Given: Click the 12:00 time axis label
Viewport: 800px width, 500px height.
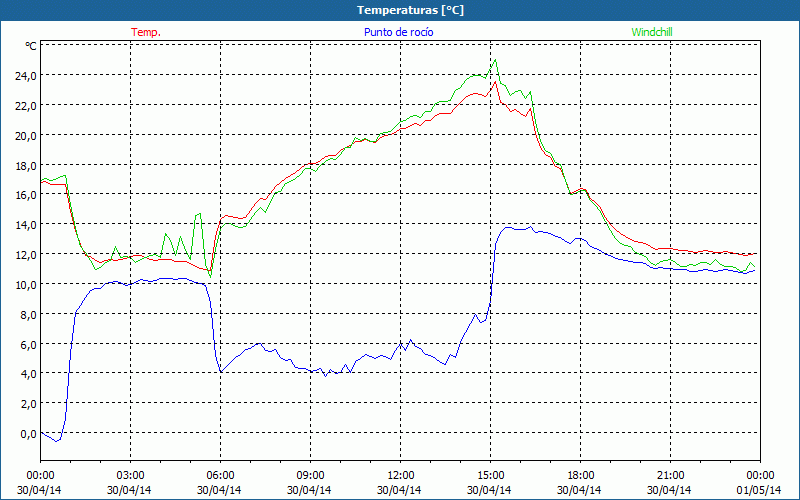Looking at the screenshot, I should [x=401, y=476].
